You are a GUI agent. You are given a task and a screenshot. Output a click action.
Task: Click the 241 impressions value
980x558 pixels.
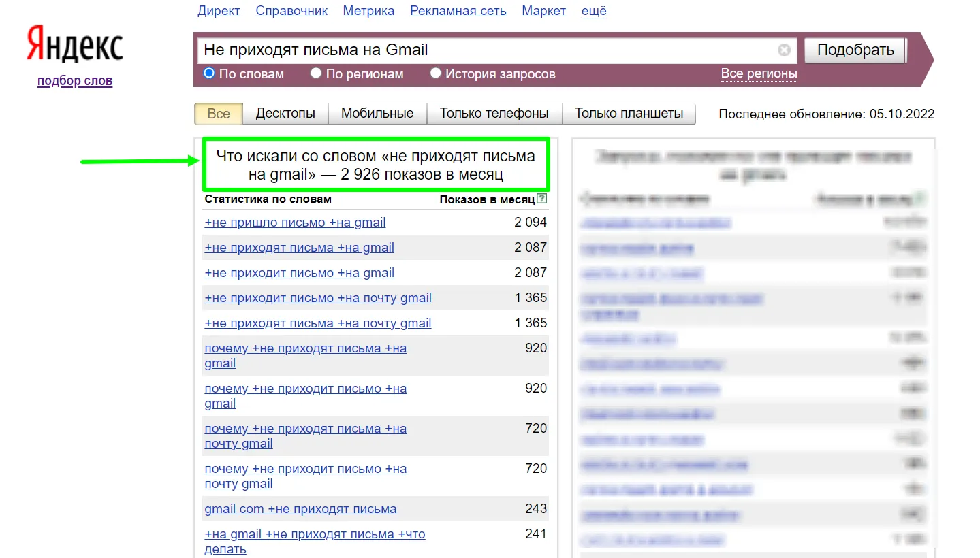(x=536, y=534)
